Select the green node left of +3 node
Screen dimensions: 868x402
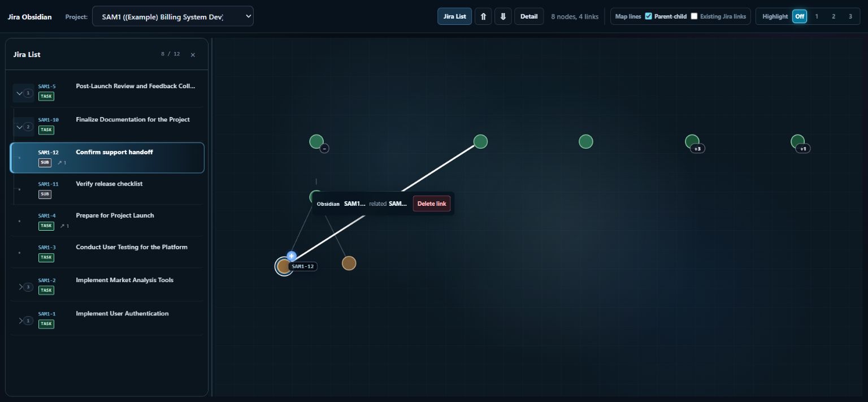coord(586,141)
